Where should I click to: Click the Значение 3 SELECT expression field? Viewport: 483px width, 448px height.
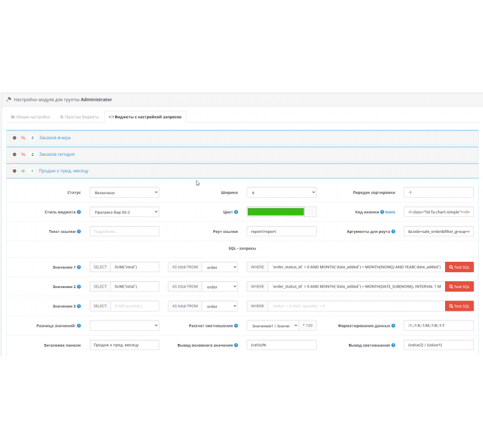135,306
